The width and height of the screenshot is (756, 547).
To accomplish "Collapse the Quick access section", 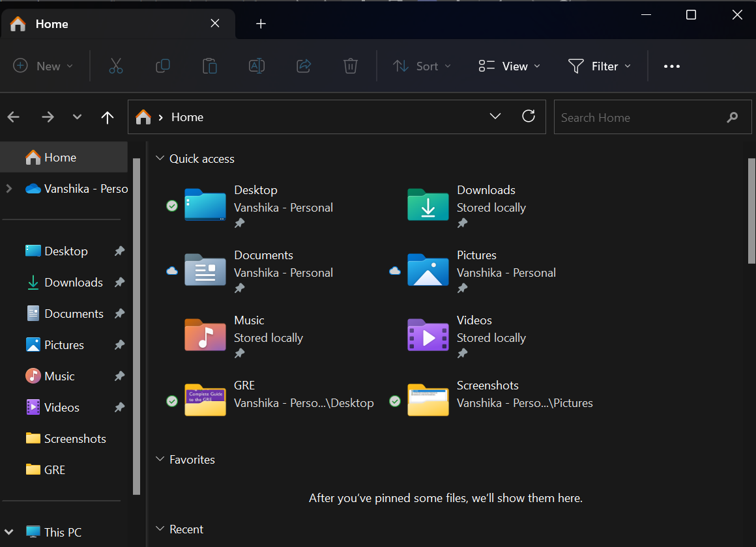I will [160, 158].
